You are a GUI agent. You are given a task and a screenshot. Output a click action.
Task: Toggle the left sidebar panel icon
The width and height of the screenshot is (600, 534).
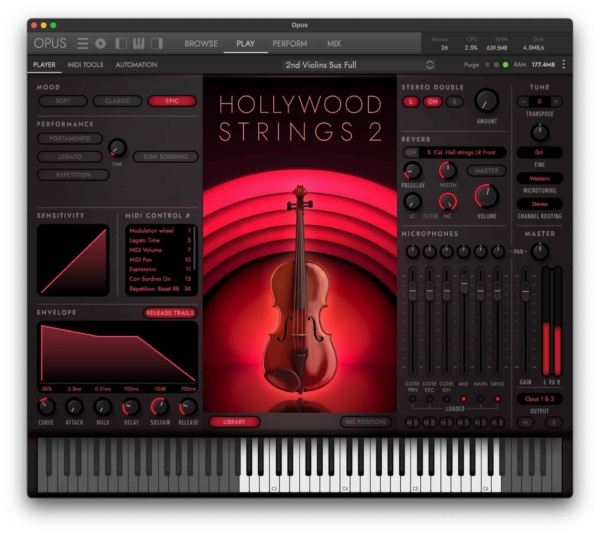pyautogui.click(x=121, y=43)
